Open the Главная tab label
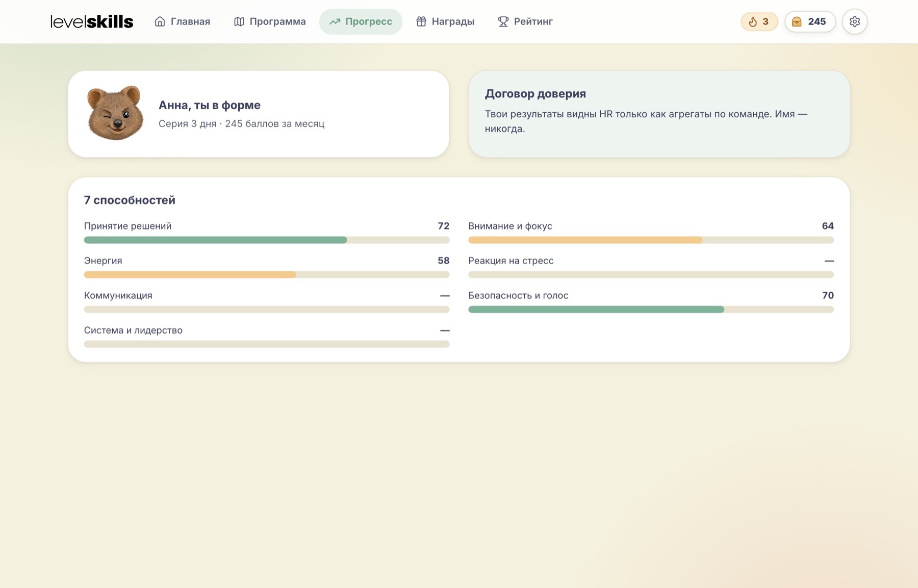This screenshot has height=588, width=918. pyautogui.click(x=190, y=21)
